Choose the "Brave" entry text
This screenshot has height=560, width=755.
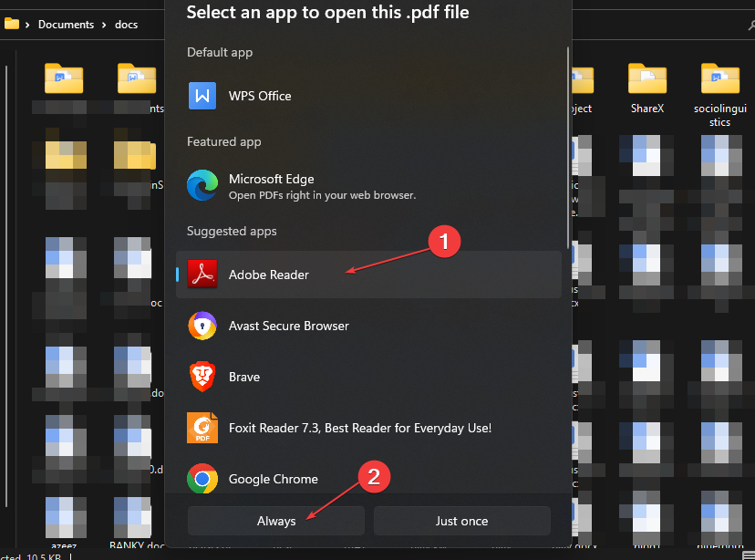point(244,377)
